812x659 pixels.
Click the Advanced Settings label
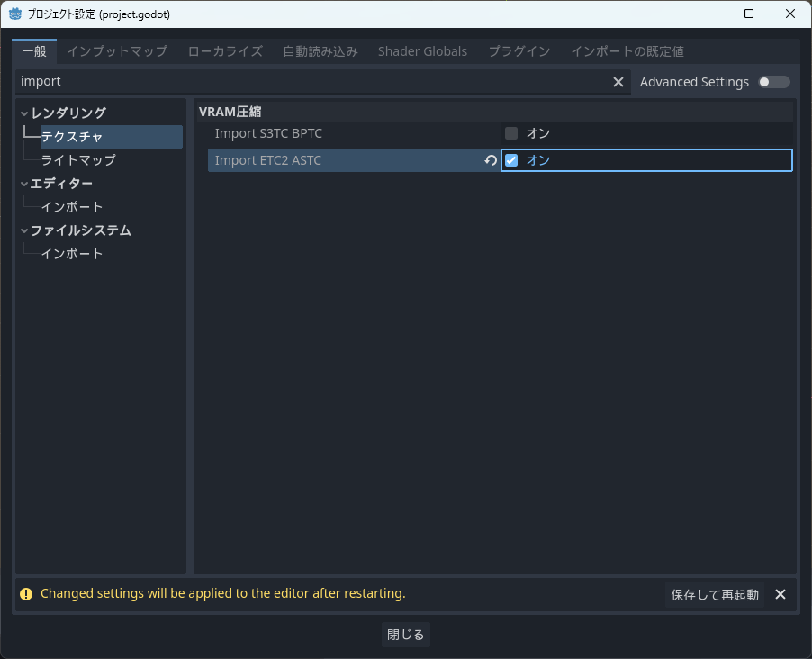pos(694,82)
